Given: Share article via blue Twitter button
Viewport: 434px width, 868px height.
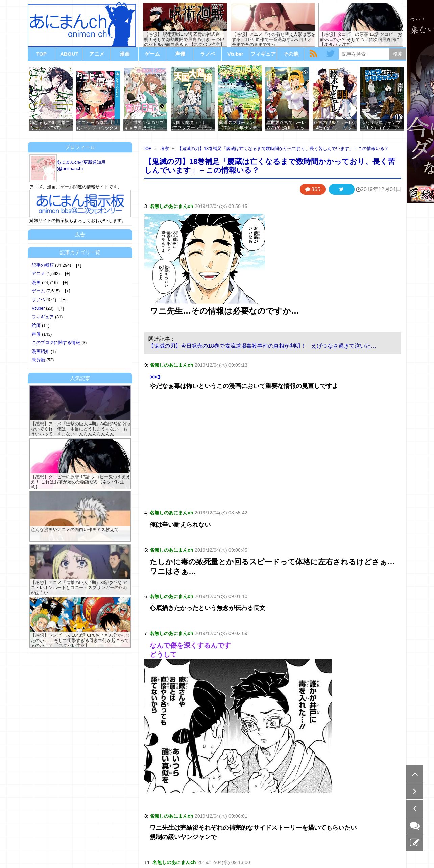Looking at the screenshot, I should coord(341,189).
